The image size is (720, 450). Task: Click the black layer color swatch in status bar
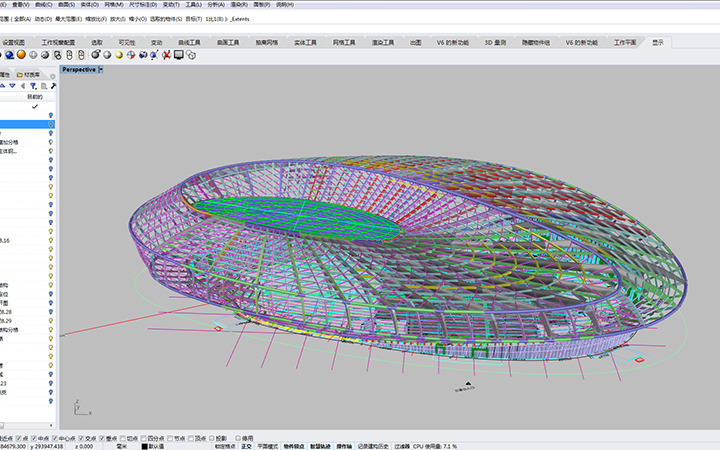tap(143, 446)
